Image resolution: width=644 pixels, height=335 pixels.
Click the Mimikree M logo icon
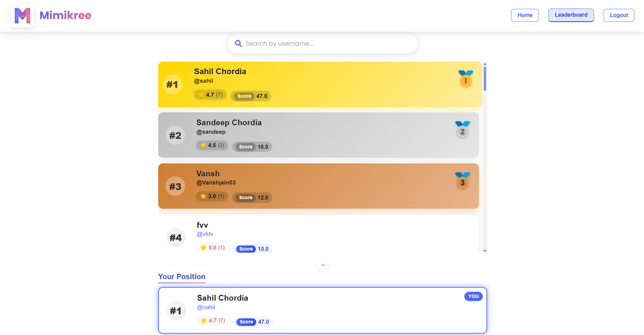(22, 15)
